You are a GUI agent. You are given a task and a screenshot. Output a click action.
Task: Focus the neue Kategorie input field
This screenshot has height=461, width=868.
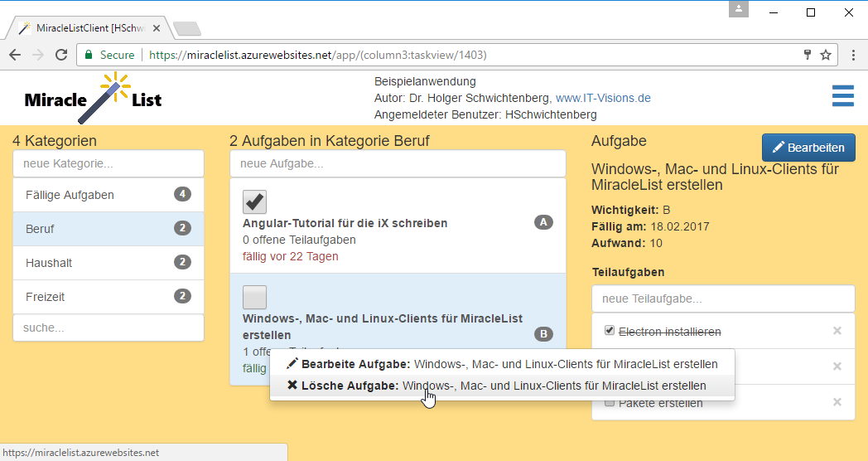pos(108,163)
